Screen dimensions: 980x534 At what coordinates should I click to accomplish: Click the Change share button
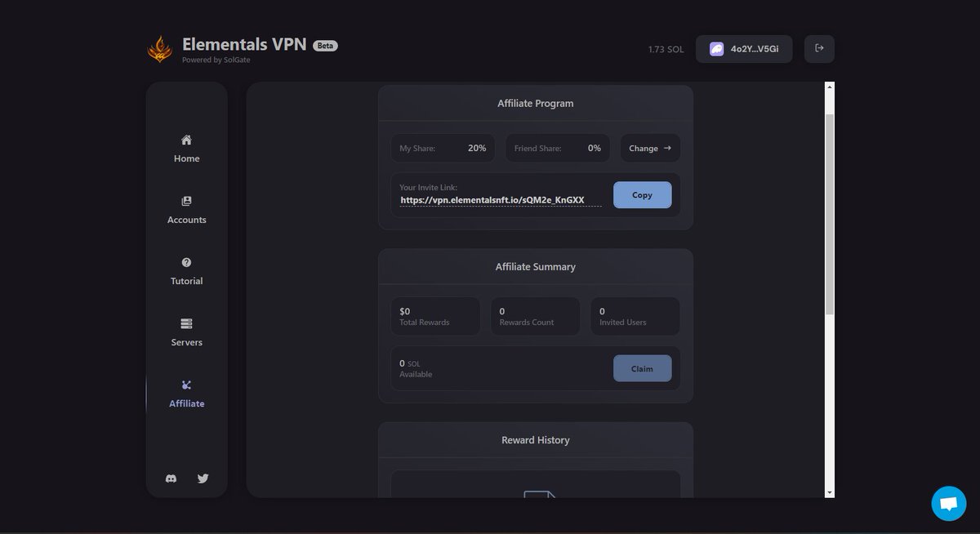pyautogui.click(x=650, y=148)
